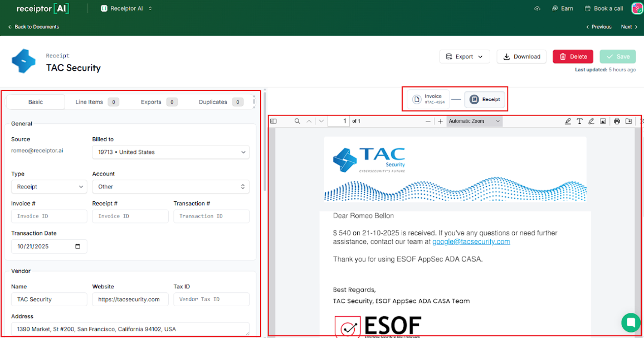Zoom in the PDF with plus
This screenshot has height=338, width=644.
click(x=440, y=121)
